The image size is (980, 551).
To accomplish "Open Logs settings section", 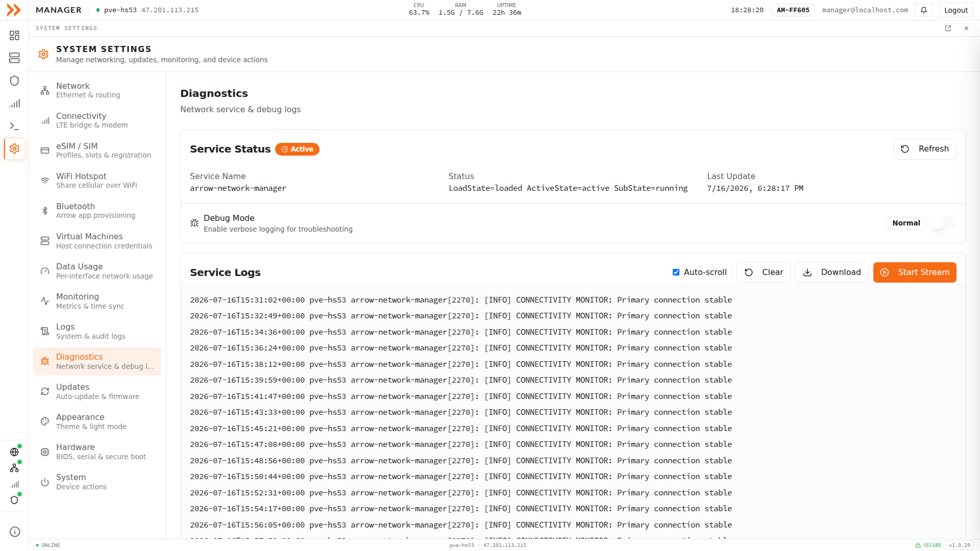I will 97,331.
